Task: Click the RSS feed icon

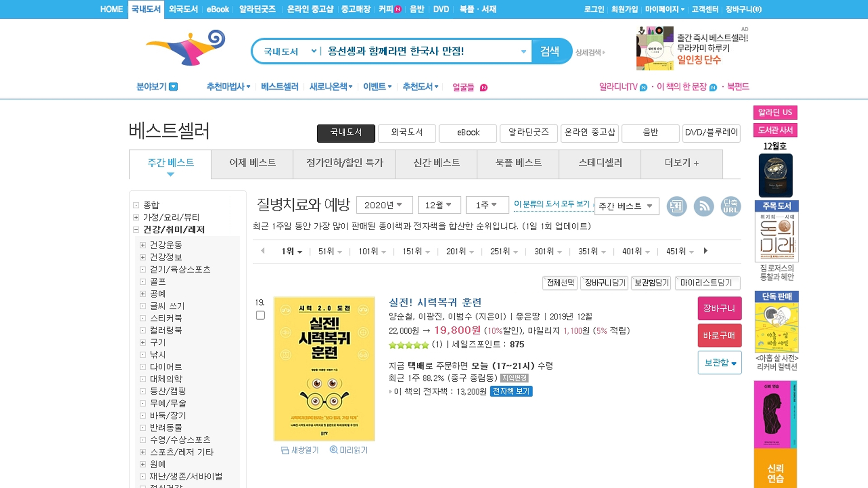Action: [x=703, y=206]
